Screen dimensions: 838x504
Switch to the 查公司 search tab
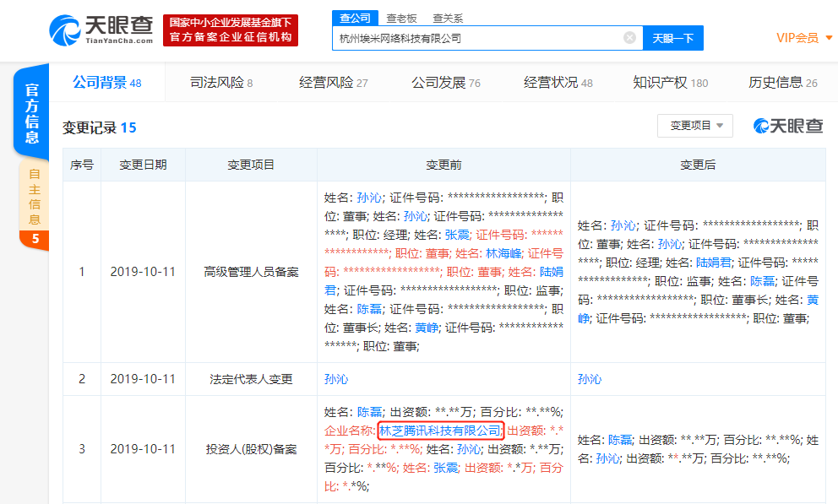355,19
